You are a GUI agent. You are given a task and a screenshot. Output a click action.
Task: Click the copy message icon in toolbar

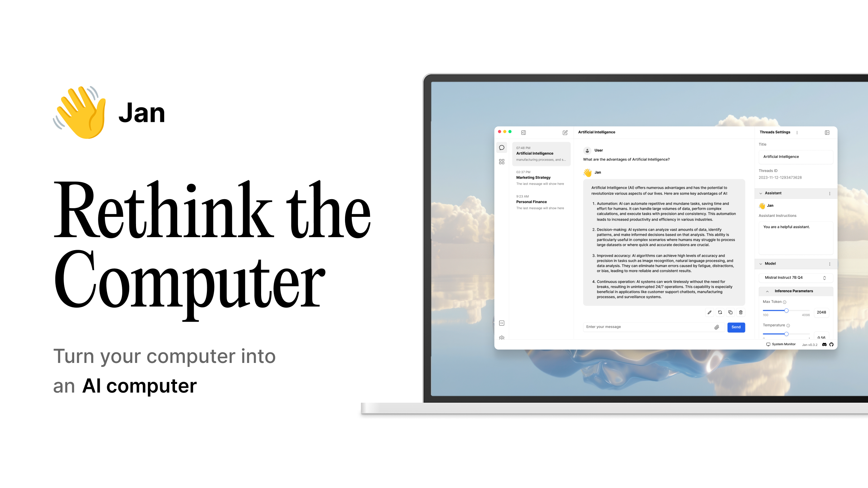[x=730, y=312]
